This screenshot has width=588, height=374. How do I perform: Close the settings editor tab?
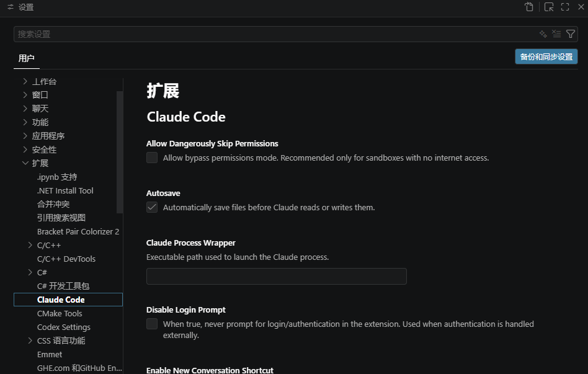click(581, 7)
